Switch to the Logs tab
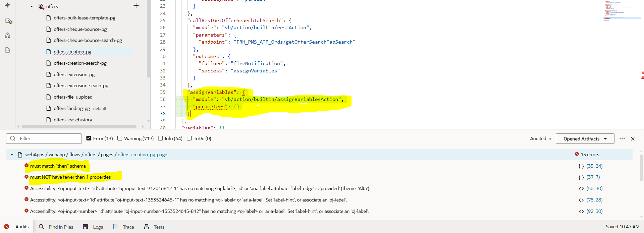This screenshot has width=644, height=233. point(93,227)
